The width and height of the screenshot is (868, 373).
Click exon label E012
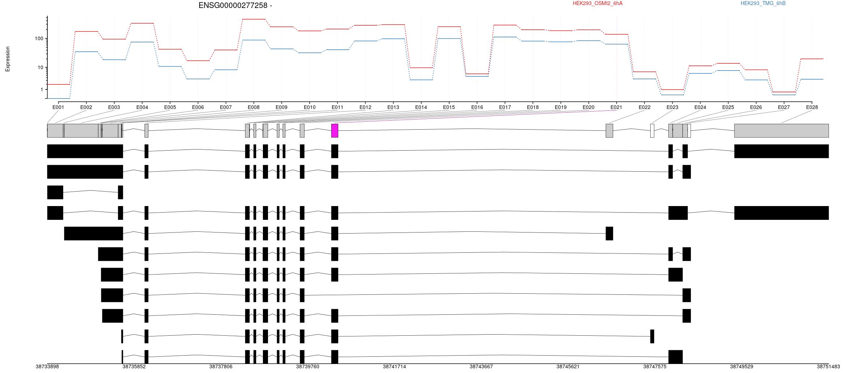point(365,107)
